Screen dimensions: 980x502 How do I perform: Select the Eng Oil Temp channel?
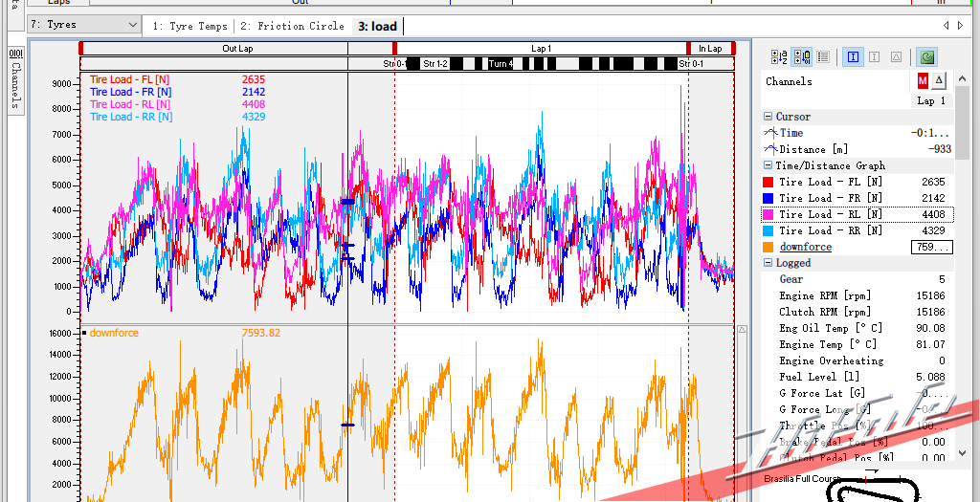[857, 328]
